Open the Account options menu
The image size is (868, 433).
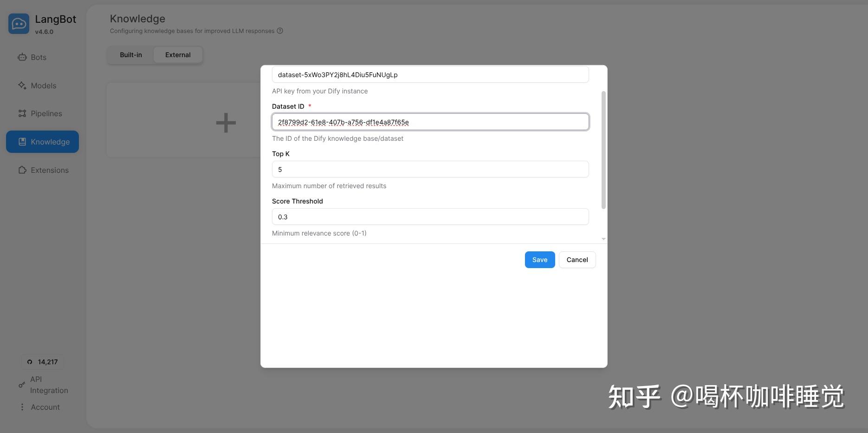45,407
